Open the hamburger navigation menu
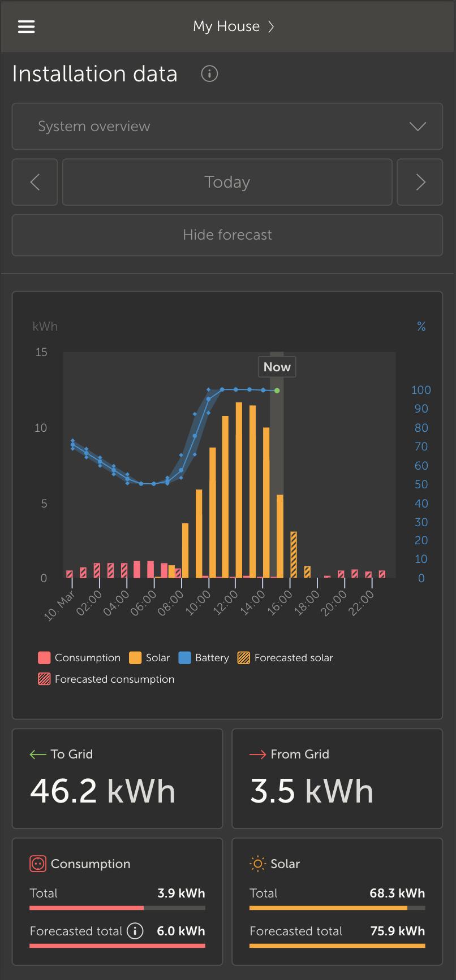Image resolution: width=456 pixels, height=980 pixels. (x=27, y=27)
